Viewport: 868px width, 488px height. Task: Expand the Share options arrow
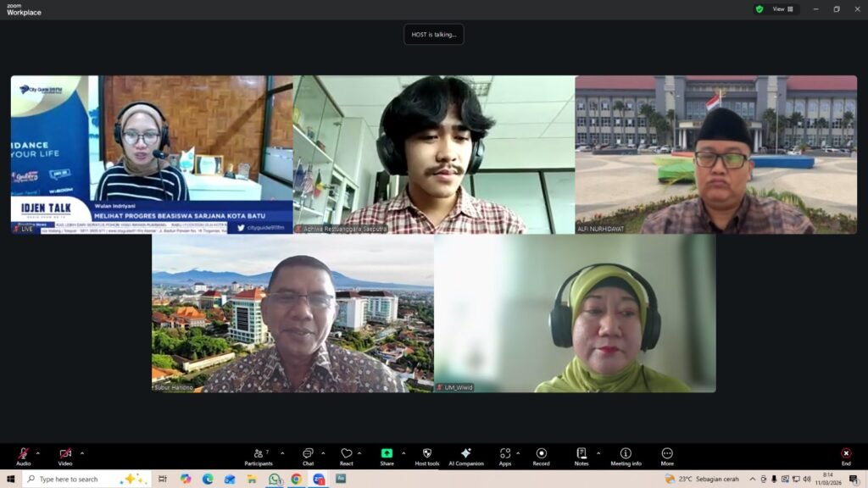point(403,453)
